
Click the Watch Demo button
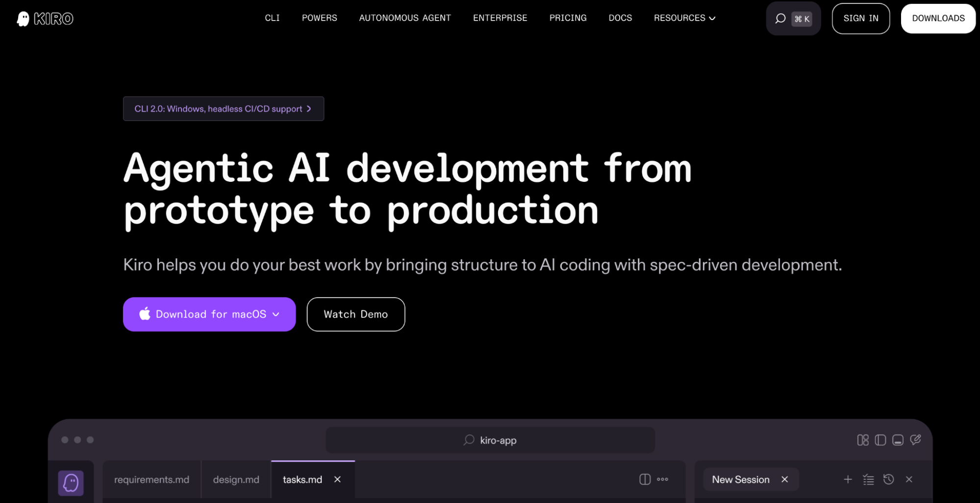[x=356, y=314]
